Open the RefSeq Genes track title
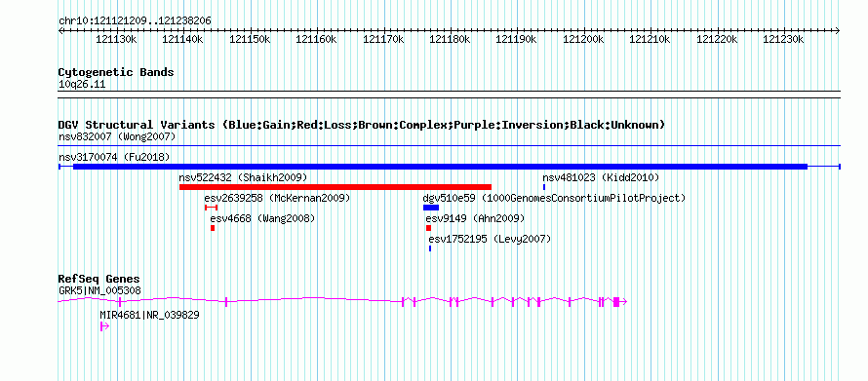868x381 pixels. [x=99, y=280]
